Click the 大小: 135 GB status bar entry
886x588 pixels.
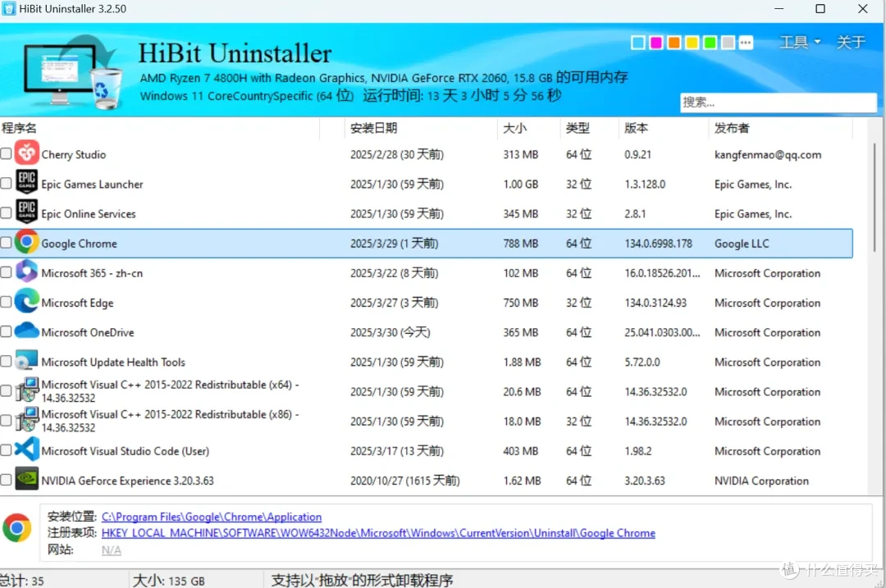click(168, 581)
